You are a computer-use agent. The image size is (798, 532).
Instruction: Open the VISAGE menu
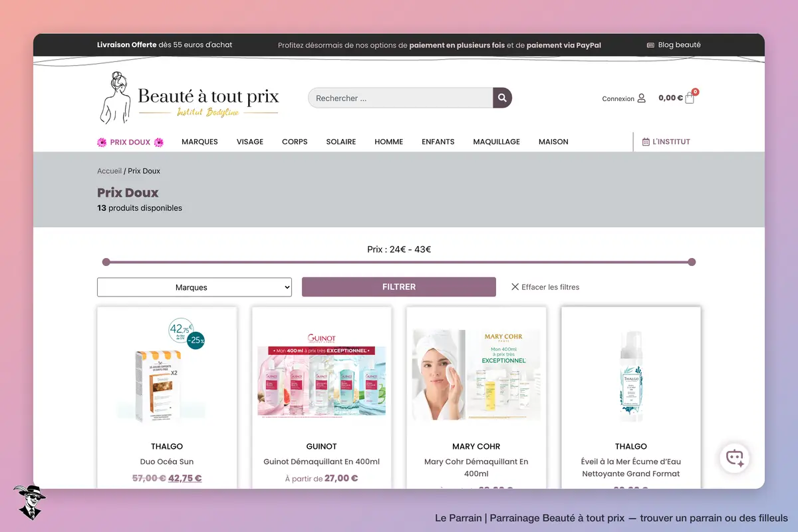point(250,142)
